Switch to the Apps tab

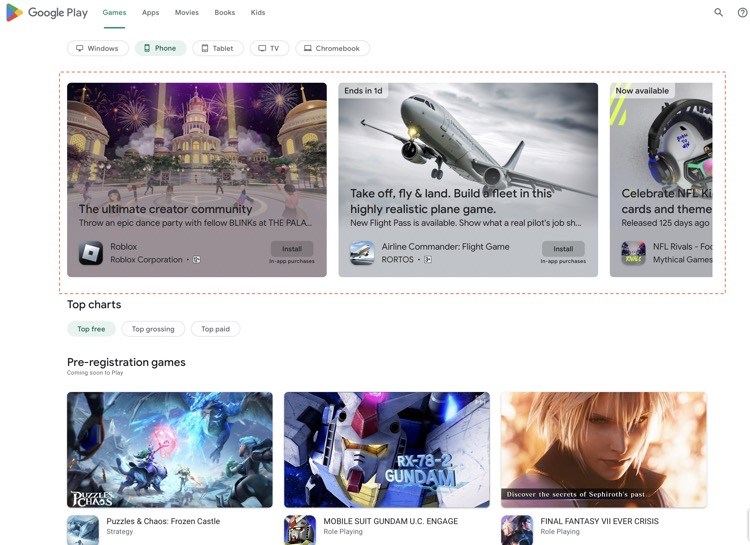pyautogui.click(x=150, y=13)
